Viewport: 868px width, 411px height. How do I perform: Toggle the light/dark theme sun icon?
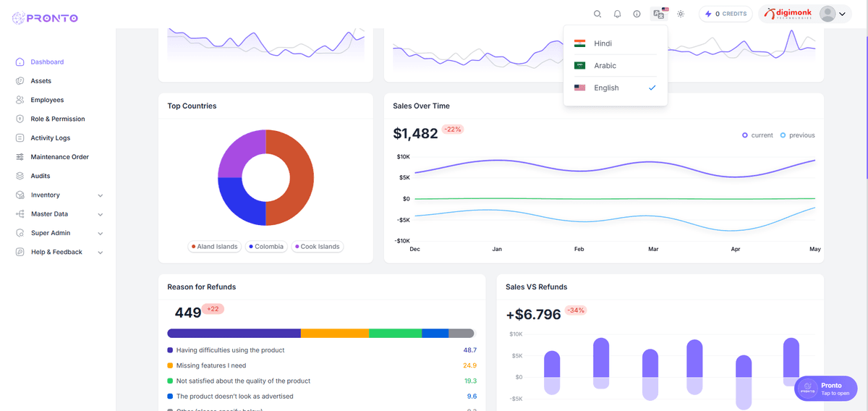[681, 14]
